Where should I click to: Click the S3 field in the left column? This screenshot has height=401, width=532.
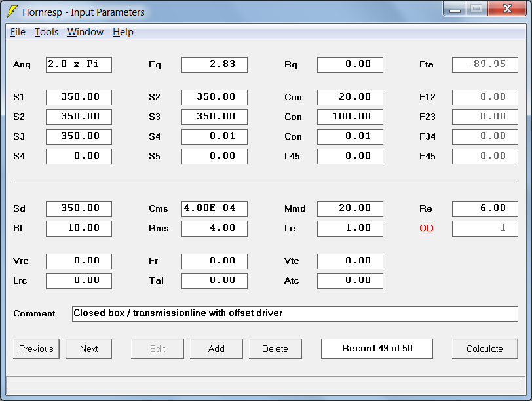[x=79, y=137]
